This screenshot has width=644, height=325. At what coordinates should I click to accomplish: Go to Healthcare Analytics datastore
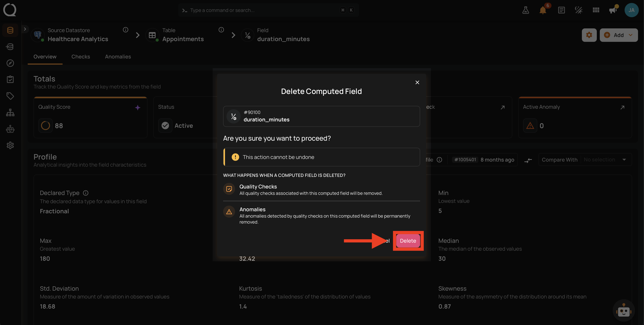coord(78,39)
